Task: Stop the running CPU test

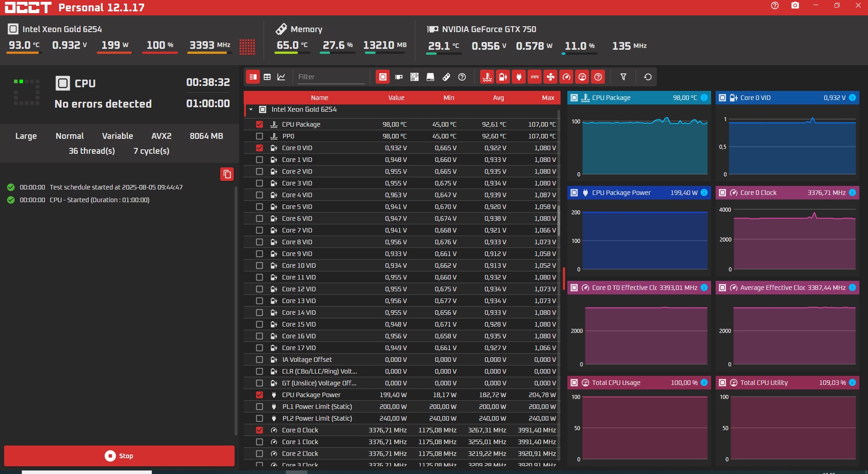Action: [119, 455]
